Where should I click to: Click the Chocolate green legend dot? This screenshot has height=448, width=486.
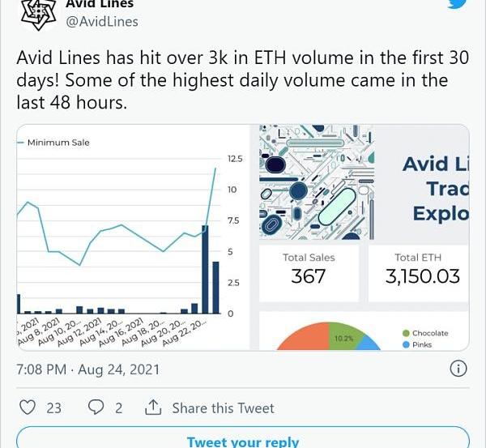pyautogui.click(x=406, y=333)
